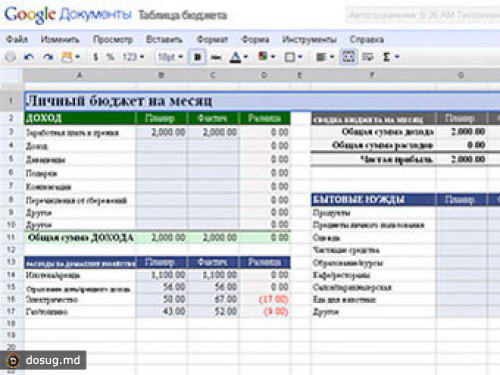
Task: Toggle wrap text button
Action: (x=368, y=57)
